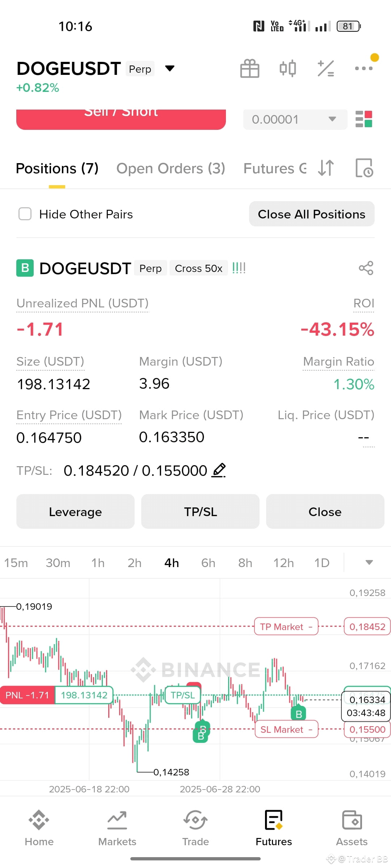The image size is (391, 868).
Task: Tap the order book layout icon
Action: pos(364,119)
